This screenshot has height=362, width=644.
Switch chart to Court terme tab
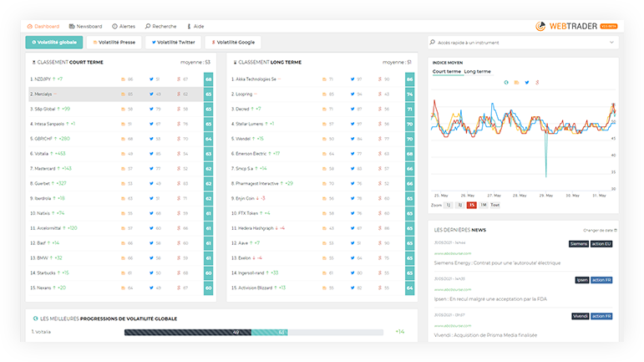coord(446,72)
